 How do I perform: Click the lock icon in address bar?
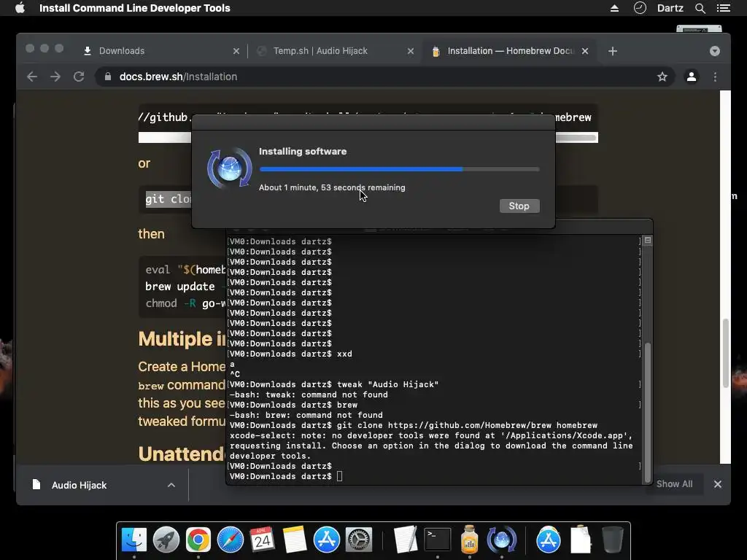[108, 77]
